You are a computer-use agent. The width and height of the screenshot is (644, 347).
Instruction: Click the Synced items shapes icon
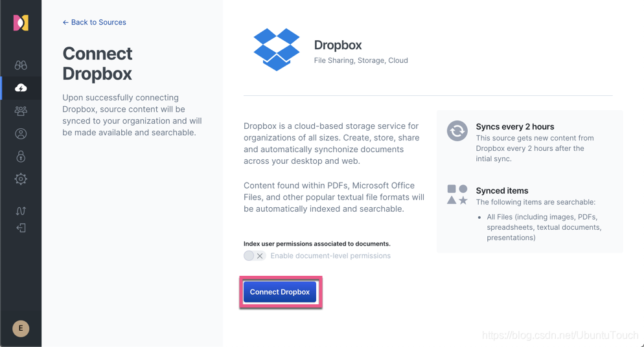[457, 194]
